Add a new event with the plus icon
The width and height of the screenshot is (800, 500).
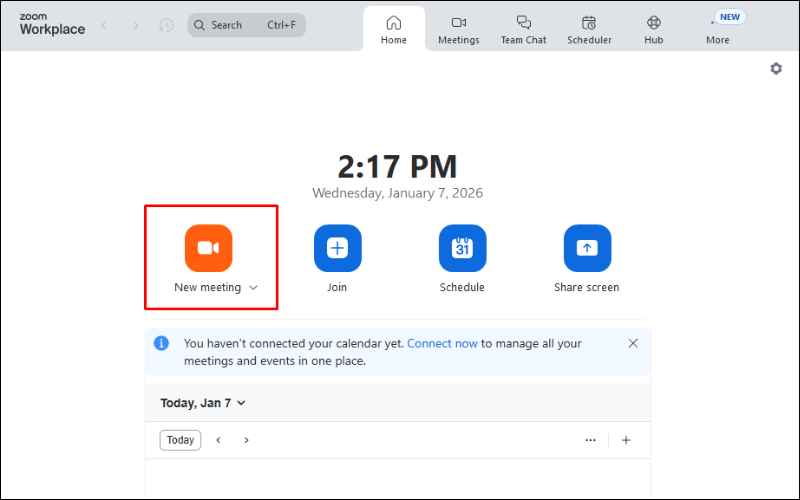click(626, 440)
